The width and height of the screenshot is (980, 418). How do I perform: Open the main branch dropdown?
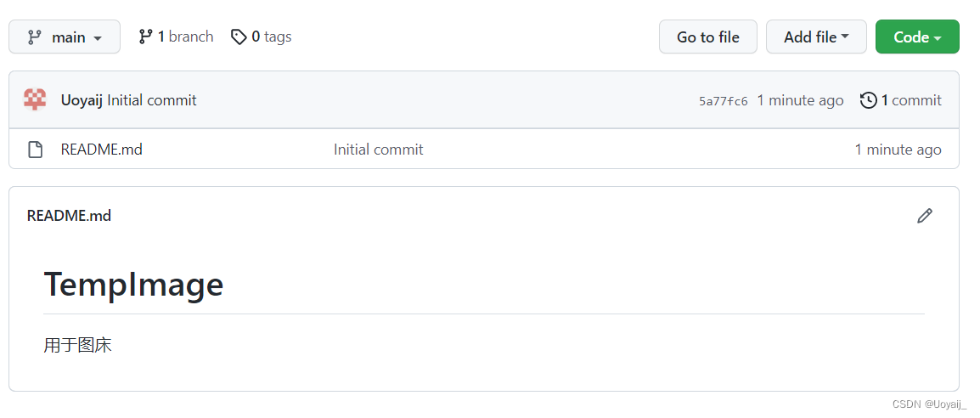click(65, 37)
